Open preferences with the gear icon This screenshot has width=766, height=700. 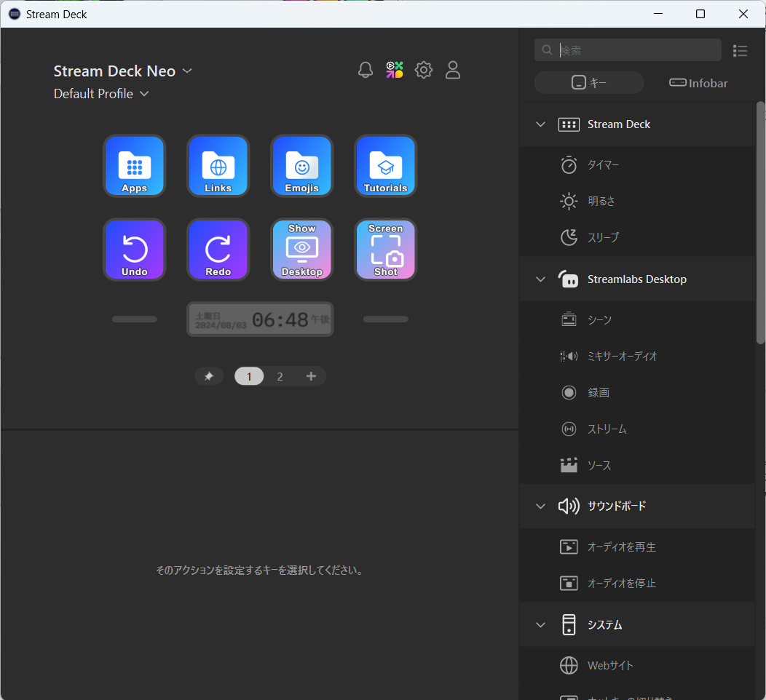point(424,70)
